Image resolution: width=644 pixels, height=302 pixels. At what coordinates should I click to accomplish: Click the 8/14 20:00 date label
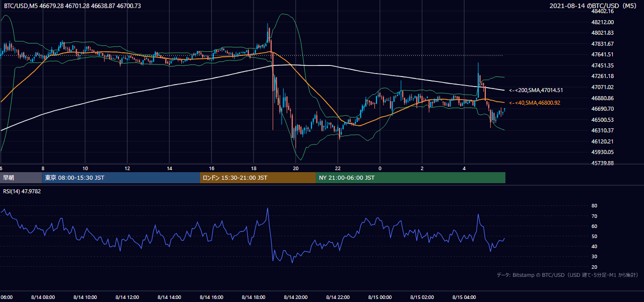click(x=296, y=297)
